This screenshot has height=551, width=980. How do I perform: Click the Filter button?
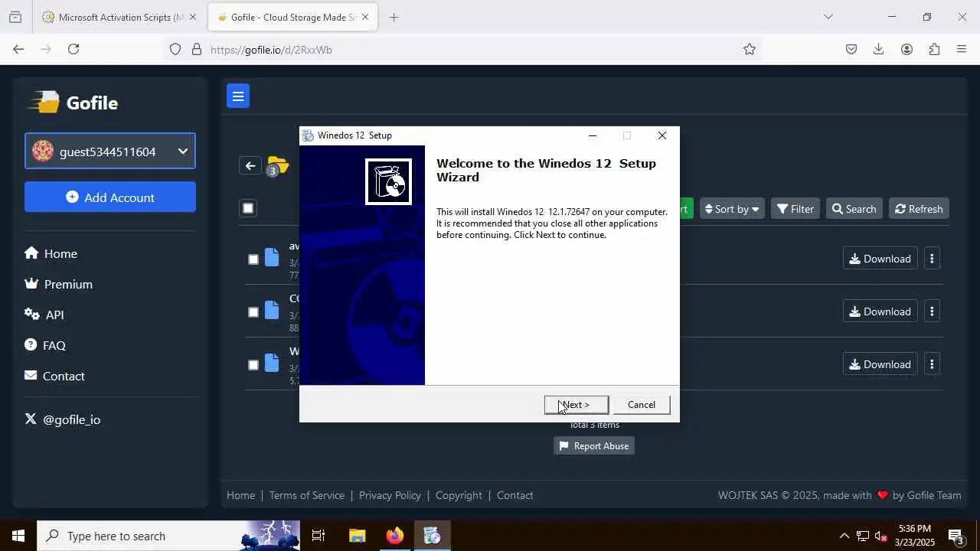click(x=795, y=209)
